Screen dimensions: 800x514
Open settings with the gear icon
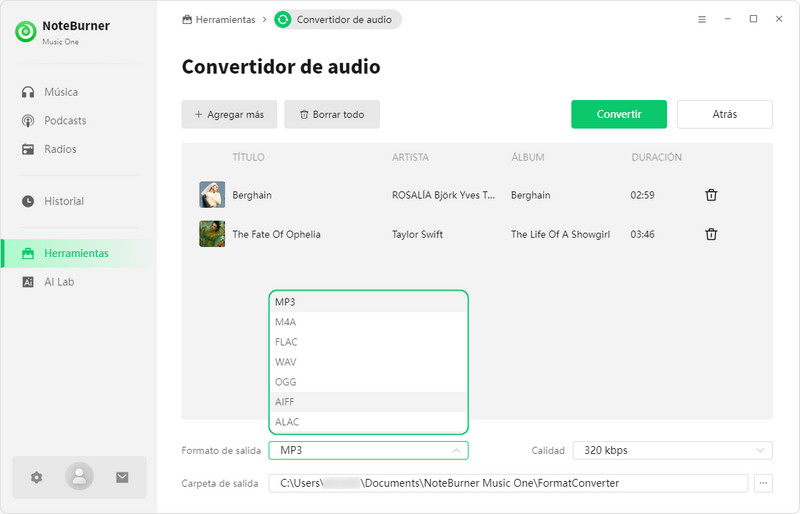click(36, 477)
